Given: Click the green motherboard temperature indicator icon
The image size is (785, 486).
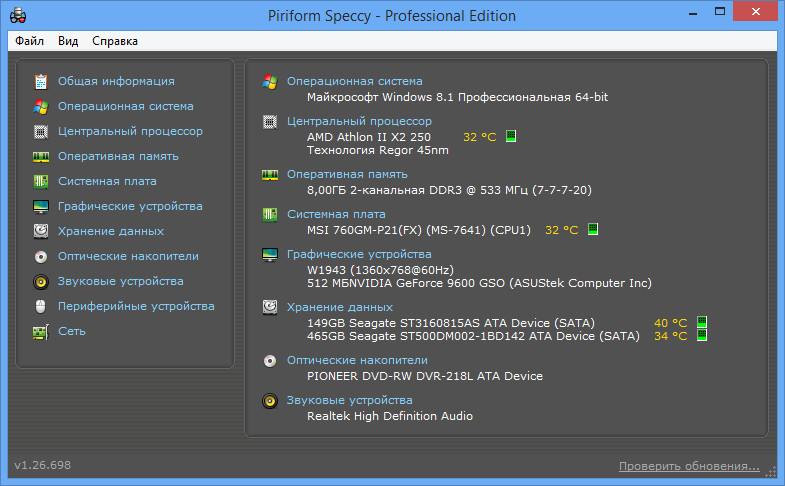Looking at the screenshot, I should [x=593, y=229].
